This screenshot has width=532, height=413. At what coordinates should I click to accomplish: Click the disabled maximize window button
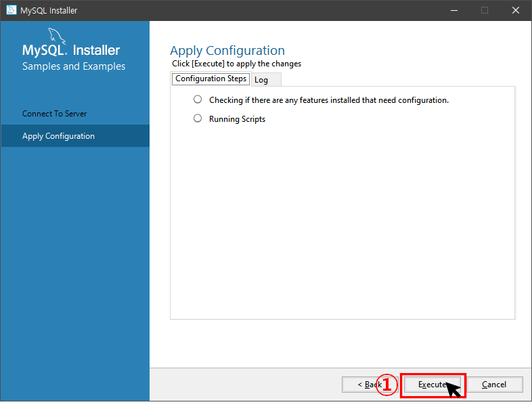[x=485, y=10]
